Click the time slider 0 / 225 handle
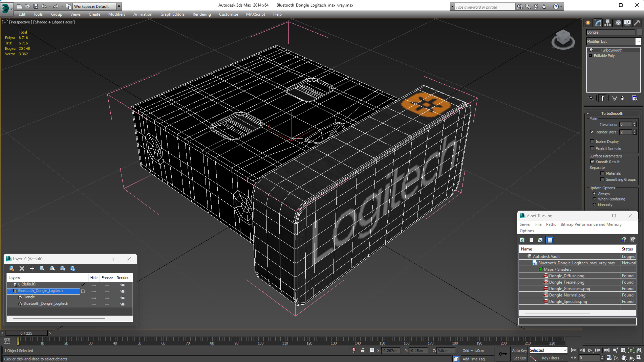Screen dimensions: 644x362 pyautogui.click(x=26, y=333)
